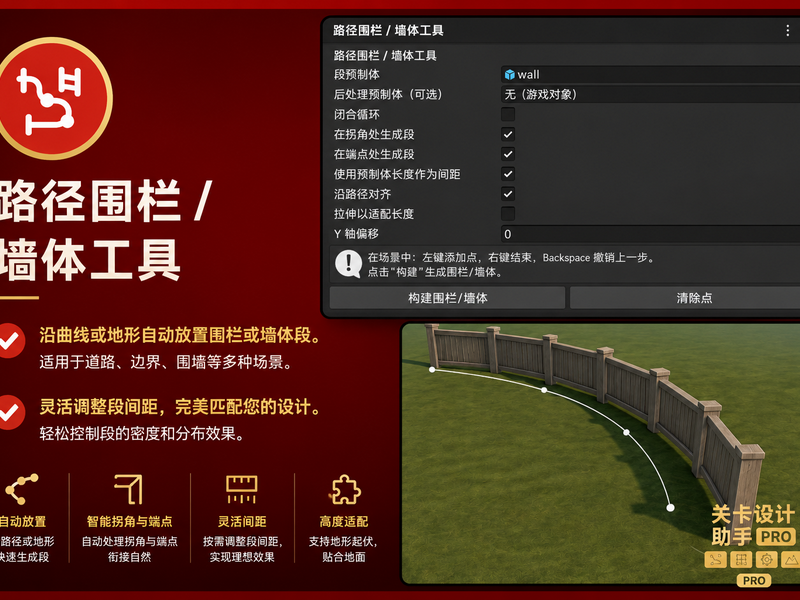Uncheck 在拐角处生成段

[508, 134]
